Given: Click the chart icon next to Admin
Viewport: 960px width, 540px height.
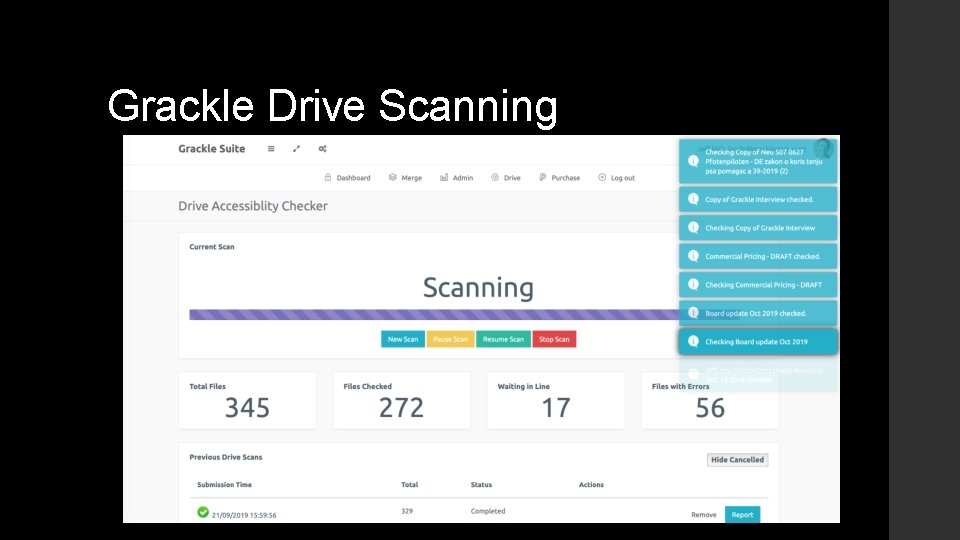Looking at the screenshot, I should point(444,178).
